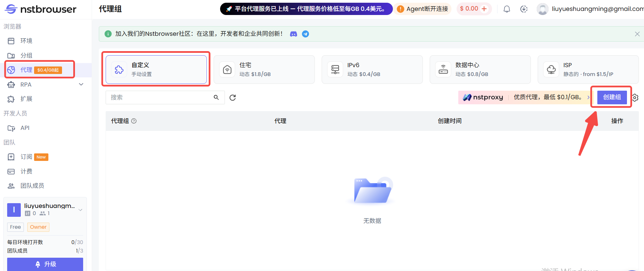Click the 创建时间 column header
Viewport: 644px width, 271px height.
[450, 121]
